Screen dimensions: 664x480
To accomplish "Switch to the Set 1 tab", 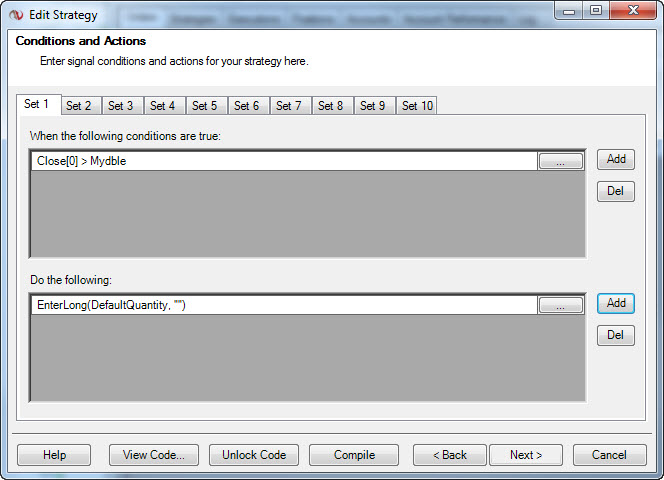I will 39,104.
